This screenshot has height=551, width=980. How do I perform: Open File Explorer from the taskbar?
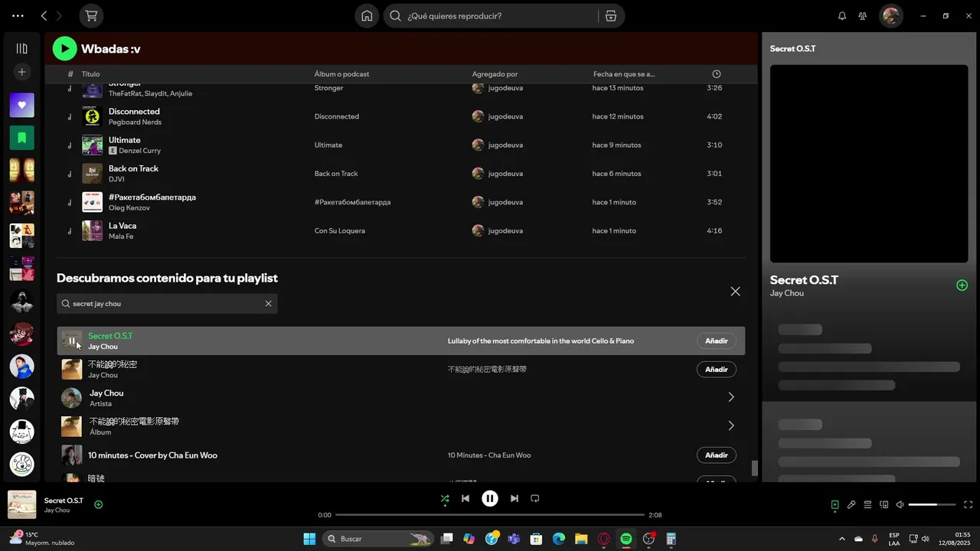tap(581, 539)
